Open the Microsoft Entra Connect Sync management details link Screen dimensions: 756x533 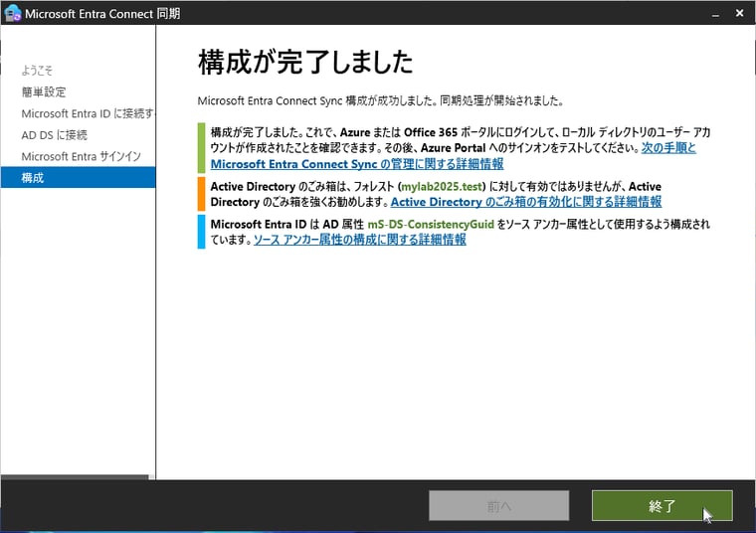coord(357,164)
